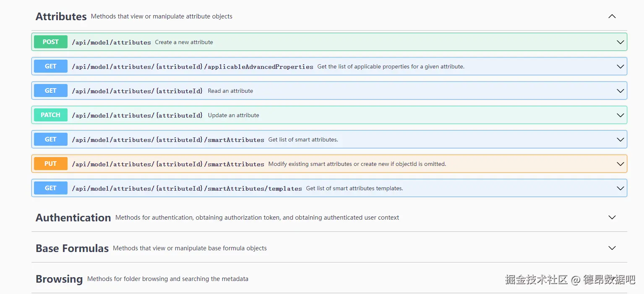Expand arrow on Get list of smart attributes row
The image size is (644, 294).
[x=621, y=139]
